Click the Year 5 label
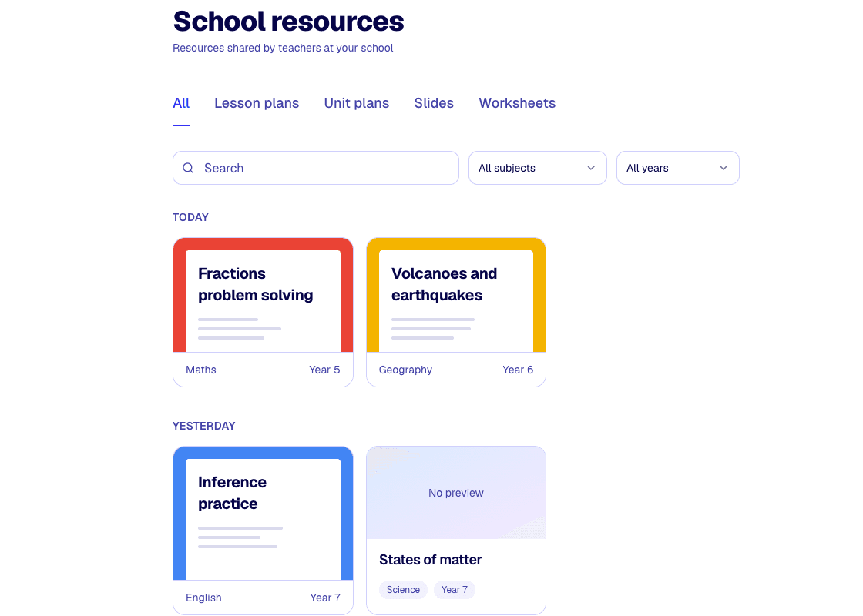Image resolution: width=863 pixels, height=616 pixels. coord(324,370)
